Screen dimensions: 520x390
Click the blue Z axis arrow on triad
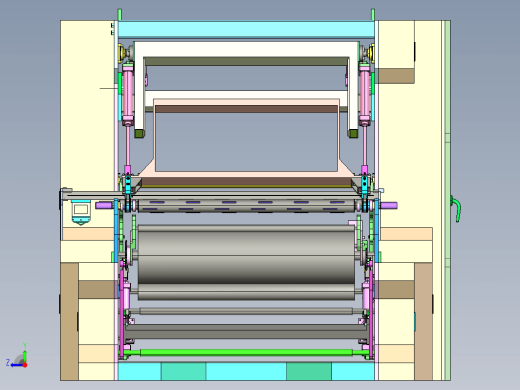pyautogui.click(x=15, y=365)
